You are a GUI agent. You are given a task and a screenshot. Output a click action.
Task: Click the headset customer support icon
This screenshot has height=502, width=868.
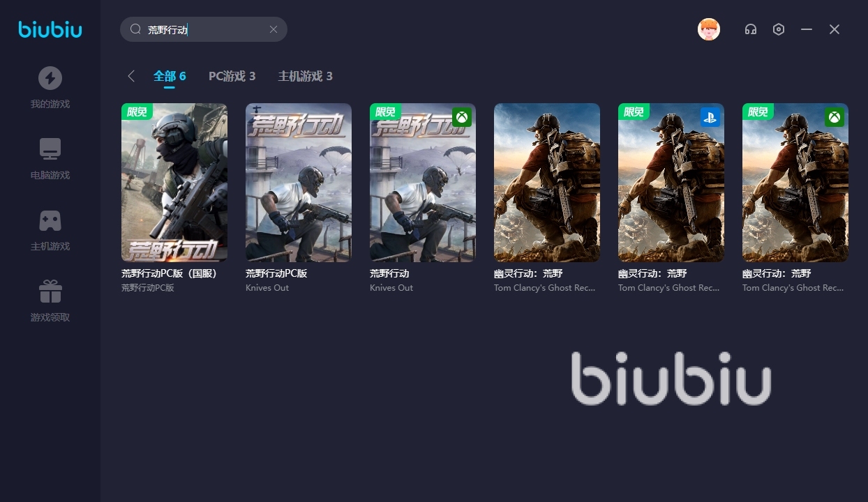click(x=751, y=29)
